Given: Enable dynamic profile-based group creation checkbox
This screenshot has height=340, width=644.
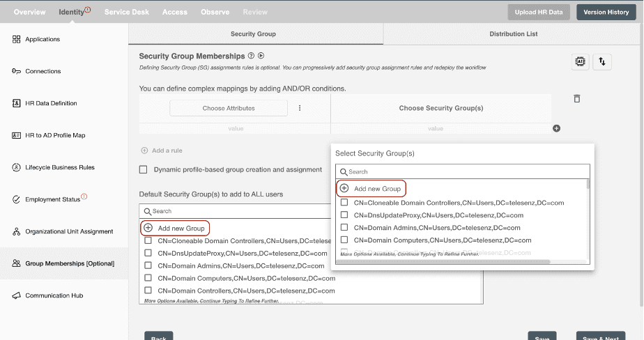Looking at the screenshot, I should [x=144, y=169].
